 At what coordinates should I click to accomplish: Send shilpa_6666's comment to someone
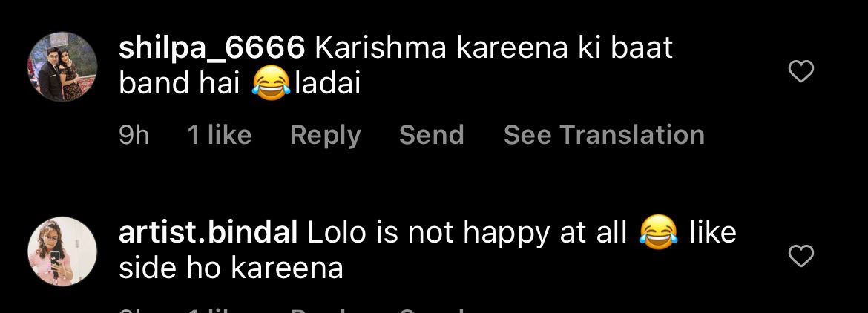click(x=431, y=135)
